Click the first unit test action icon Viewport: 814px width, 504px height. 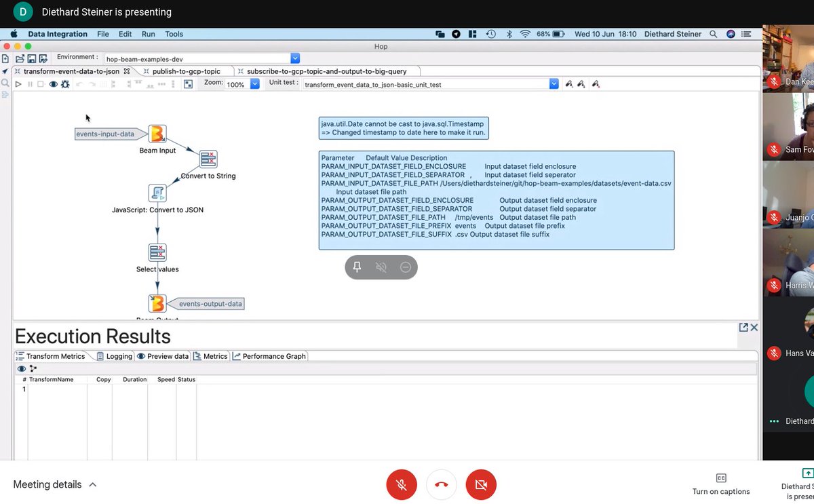[569, 84]
